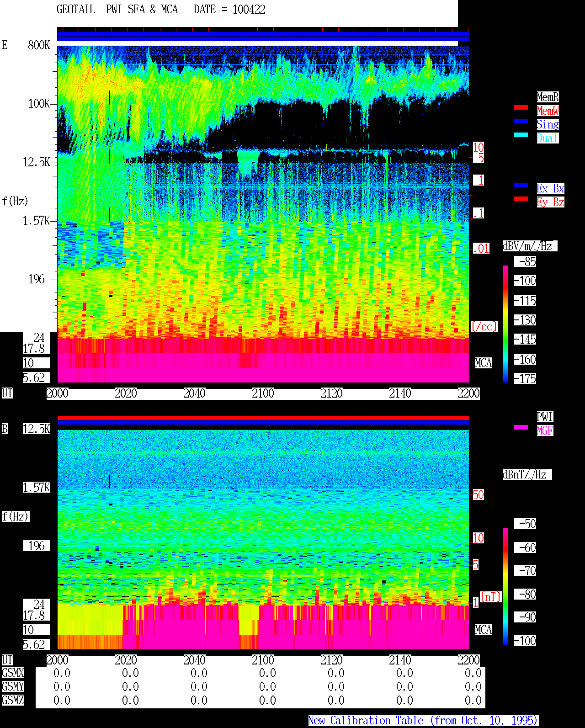Click the cyan Dual color swatch

[521, 135]
